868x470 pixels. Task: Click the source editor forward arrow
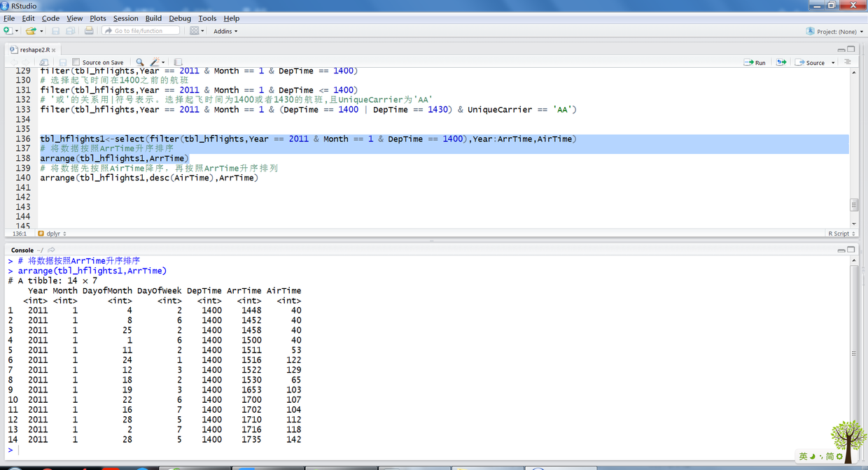[26, 62]
